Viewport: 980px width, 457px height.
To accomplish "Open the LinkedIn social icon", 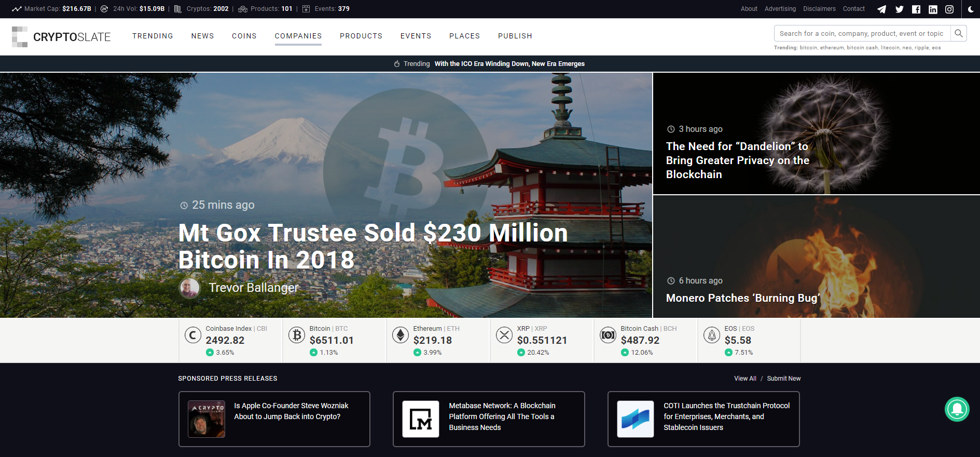I will (x=933, y=9).
